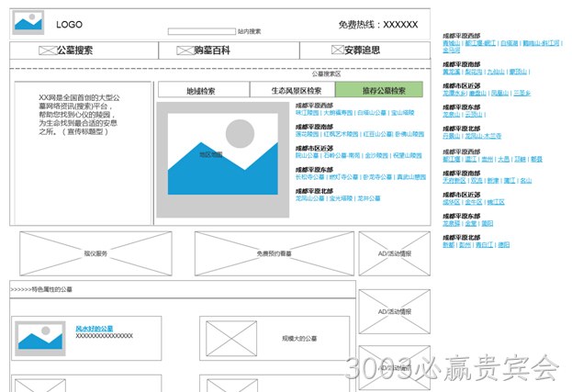The width and height of the screenshot is (572, 392).
Task: Select the green 推荐公墓检索 tab
Action: (x=379, y=90)
